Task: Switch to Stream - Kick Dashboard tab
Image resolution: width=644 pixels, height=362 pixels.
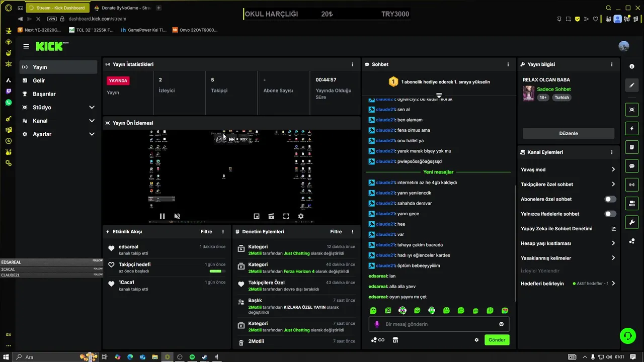Action: pos(57,8)
